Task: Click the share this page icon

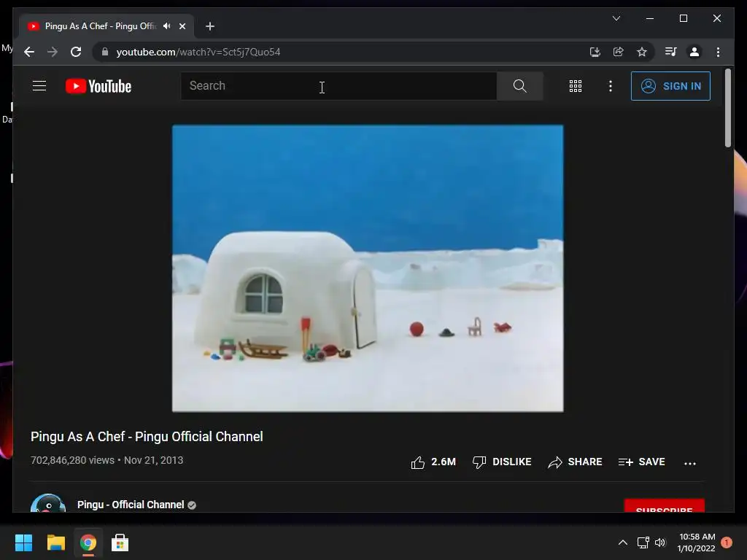Action: pyautogui.click(x=619, y=52)
